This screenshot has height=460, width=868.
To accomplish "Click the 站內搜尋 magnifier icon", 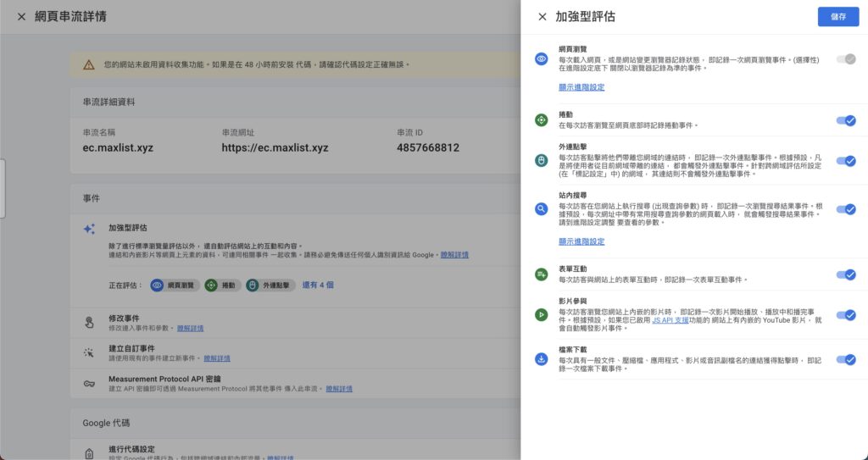I will (x=542, y=208).
